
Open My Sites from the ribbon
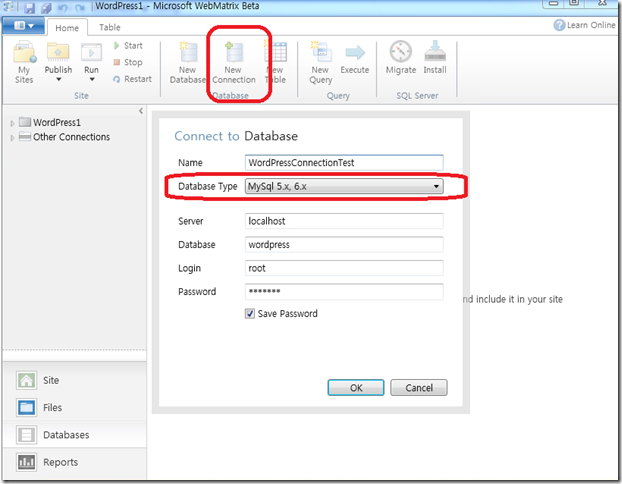pyautogui.click(x=24, y=62)
